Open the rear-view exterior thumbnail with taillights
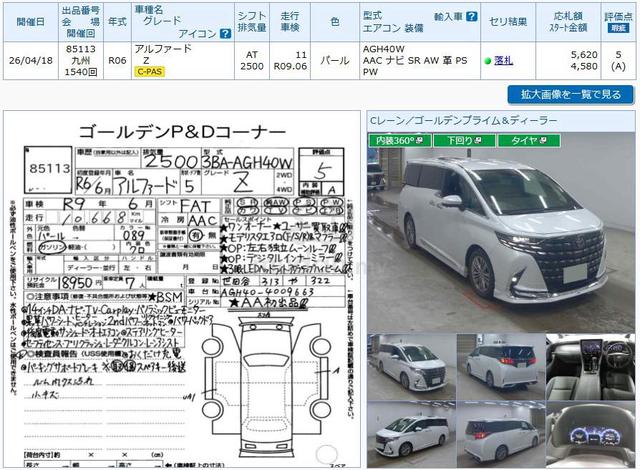Screen dimensions: 640x470 (x=500, y=367)
